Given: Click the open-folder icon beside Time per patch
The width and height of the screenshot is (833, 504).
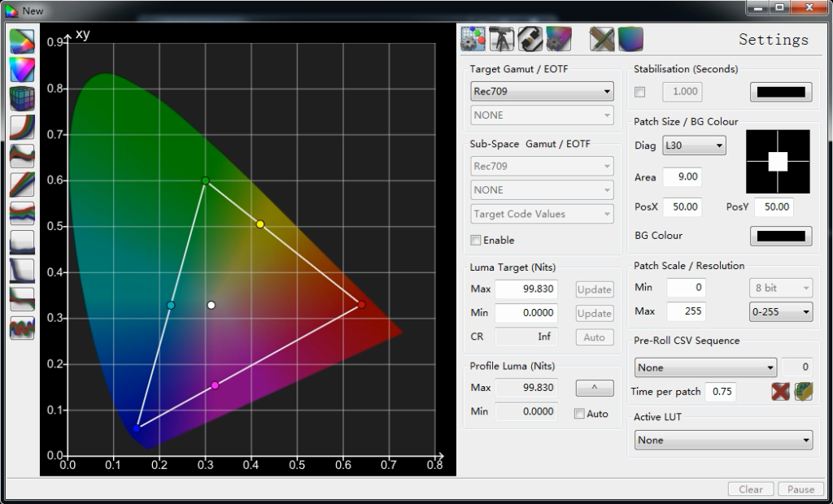Looking at the screenshot, I should tap(804, 392).
